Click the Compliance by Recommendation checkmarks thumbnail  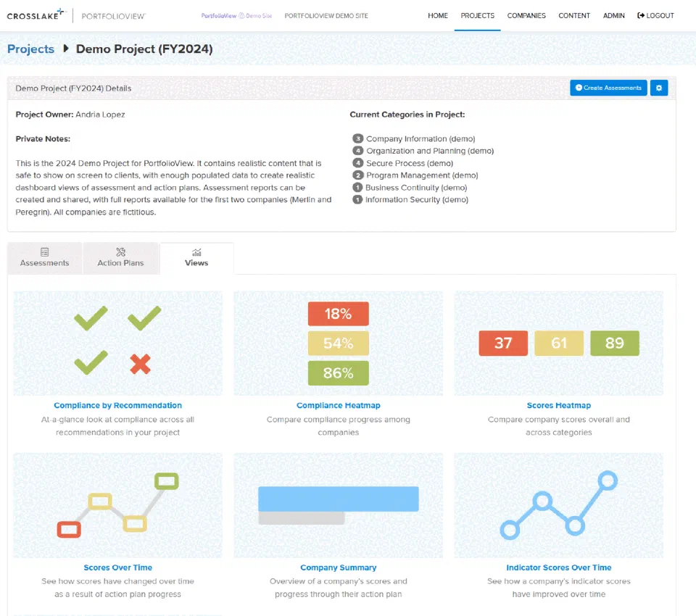click(x=117, y=343)
